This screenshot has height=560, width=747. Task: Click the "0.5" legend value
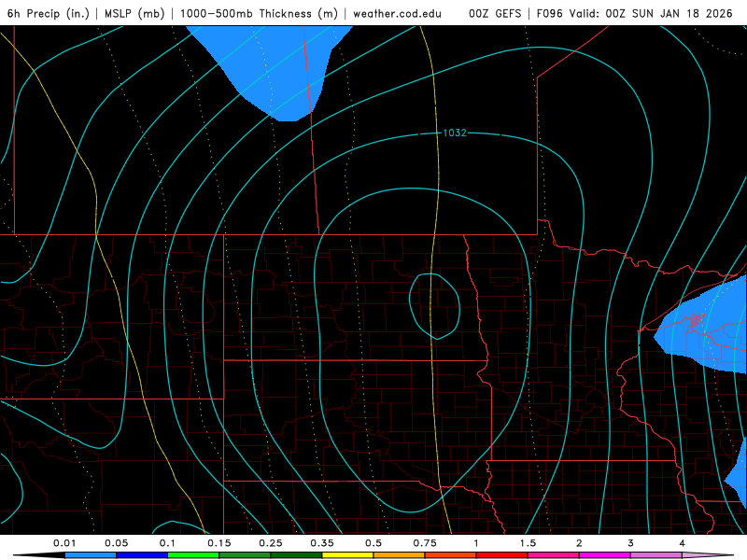373,543
